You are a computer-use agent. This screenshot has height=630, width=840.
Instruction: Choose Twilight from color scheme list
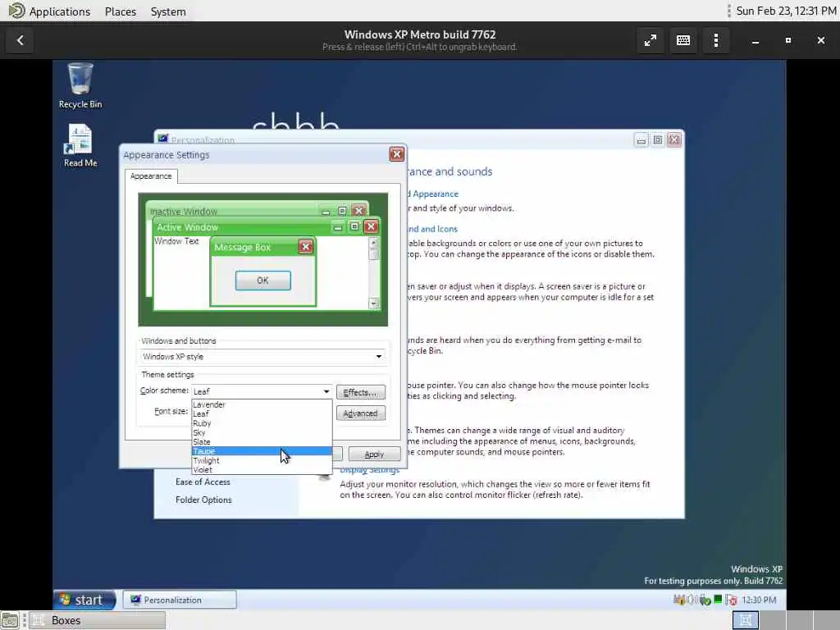262,461
